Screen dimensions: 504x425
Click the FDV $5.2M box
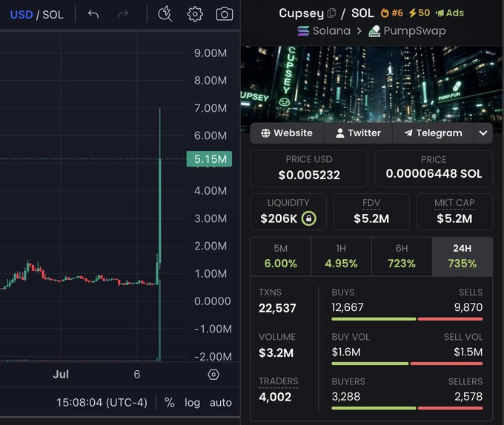(371, 212)
